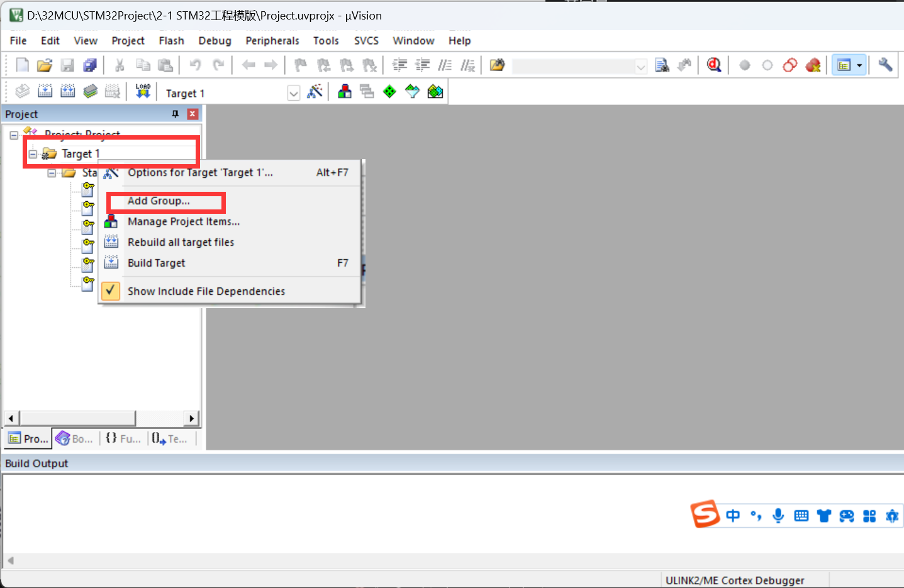
Task: Navigate backwards with the left arrow icon
Action: 248,65
